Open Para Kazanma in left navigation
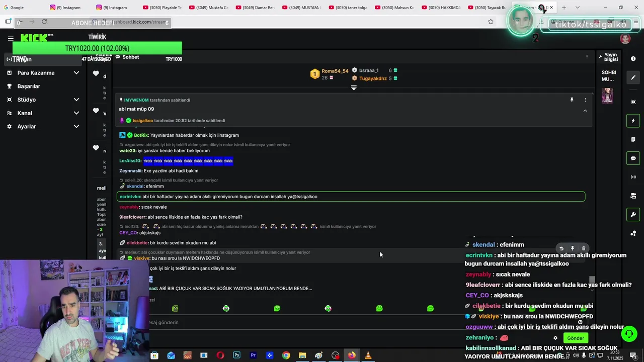The image size is (644, 362). tap(36, 73)
